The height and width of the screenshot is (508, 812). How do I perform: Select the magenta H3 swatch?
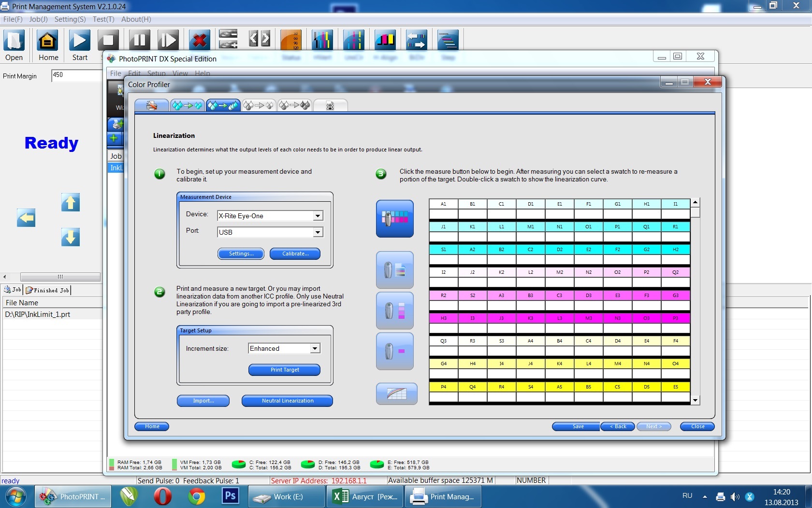443,318
